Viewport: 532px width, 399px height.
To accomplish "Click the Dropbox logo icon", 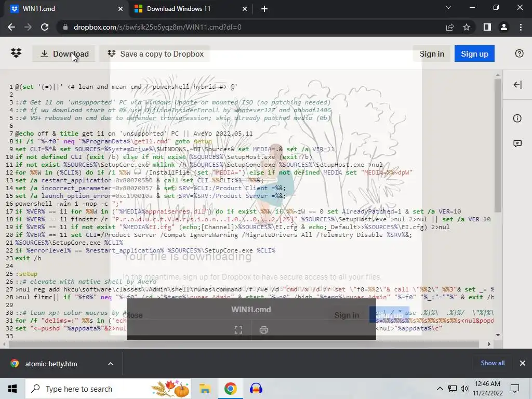I will [16, 54].
